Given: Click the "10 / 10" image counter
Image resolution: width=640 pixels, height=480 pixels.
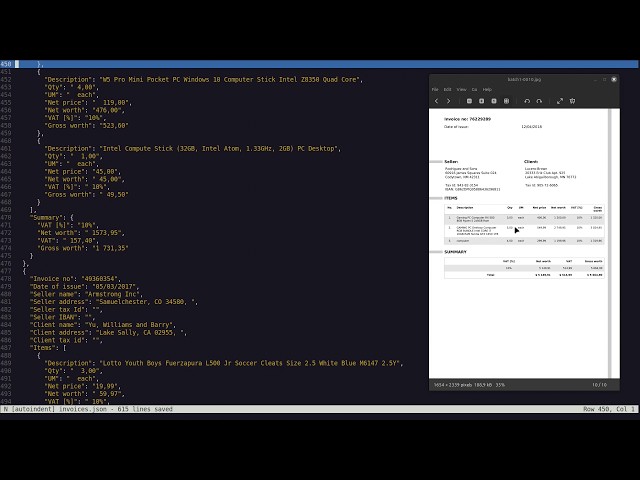Looking at the screenshot, I should 599,385.
